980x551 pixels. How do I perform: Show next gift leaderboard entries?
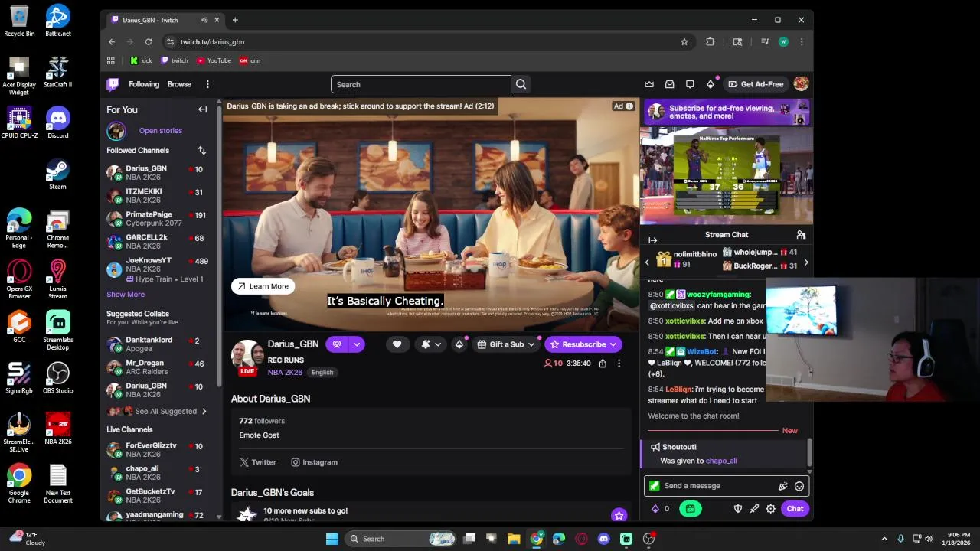click(x=805, y=262)
